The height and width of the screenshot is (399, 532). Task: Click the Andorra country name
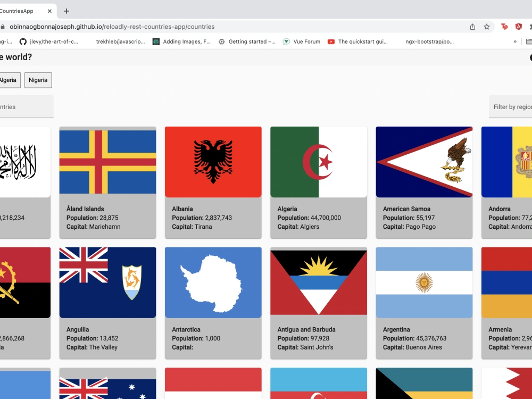click(499, 209)
